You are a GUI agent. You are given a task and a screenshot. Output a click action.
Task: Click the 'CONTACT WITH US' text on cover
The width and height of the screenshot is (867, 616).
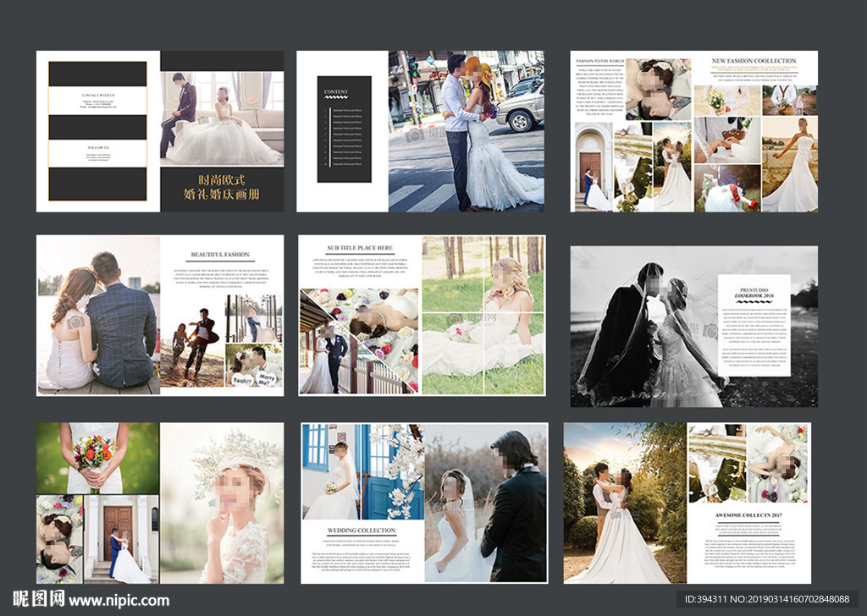coord(98,96)
